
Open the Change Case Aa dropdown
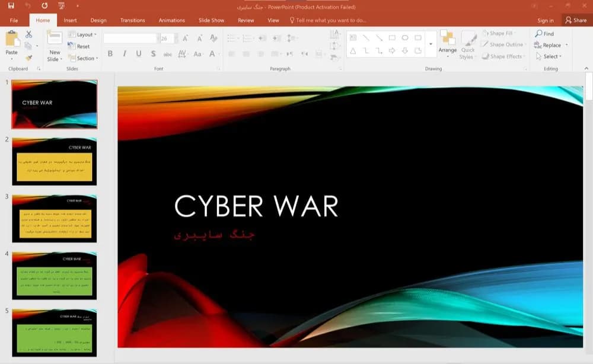pos(197,54)
